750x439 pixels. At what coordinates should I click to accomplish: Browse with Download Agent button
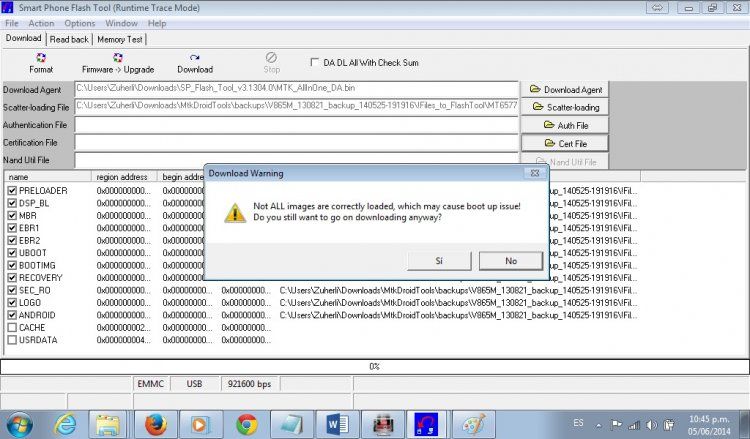tap(565, 89)
